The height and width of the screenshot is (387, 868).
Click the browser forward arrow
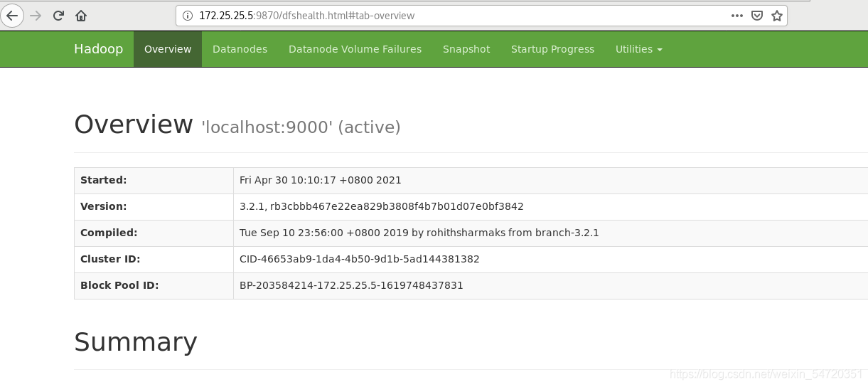[x=36, y=16]
